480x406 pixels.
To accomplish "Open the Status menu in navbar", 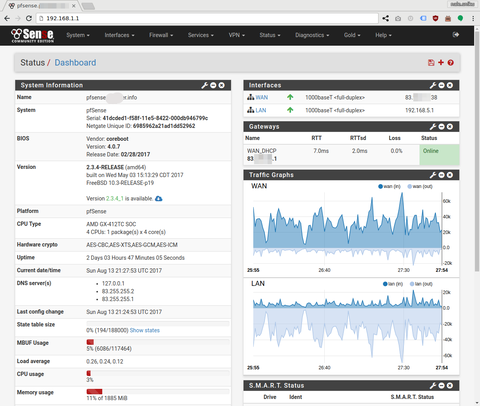I will 270,35.
